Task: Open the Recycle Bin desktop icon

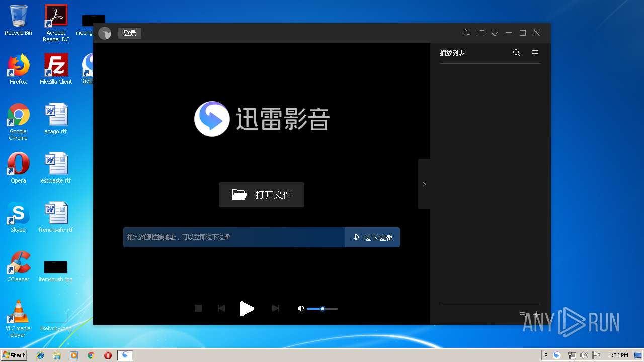Action: coord(18,20)
